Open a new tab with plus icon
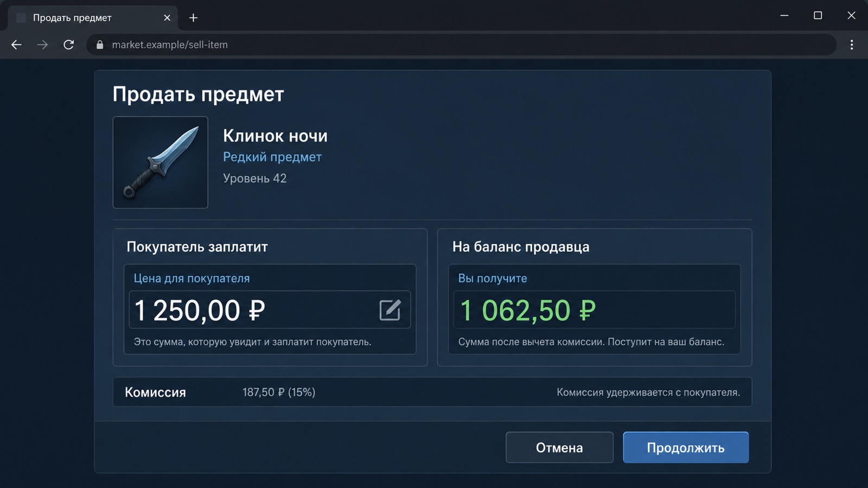Image resolution: width=868 pixels, height=488 pixels. pyautogui.click(x=193, y=18)
